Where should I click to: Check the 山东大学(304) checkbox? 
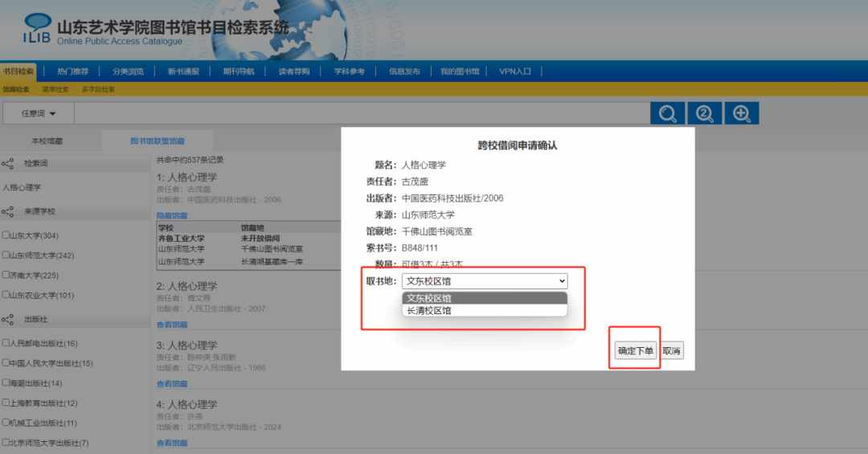point(6,235)
